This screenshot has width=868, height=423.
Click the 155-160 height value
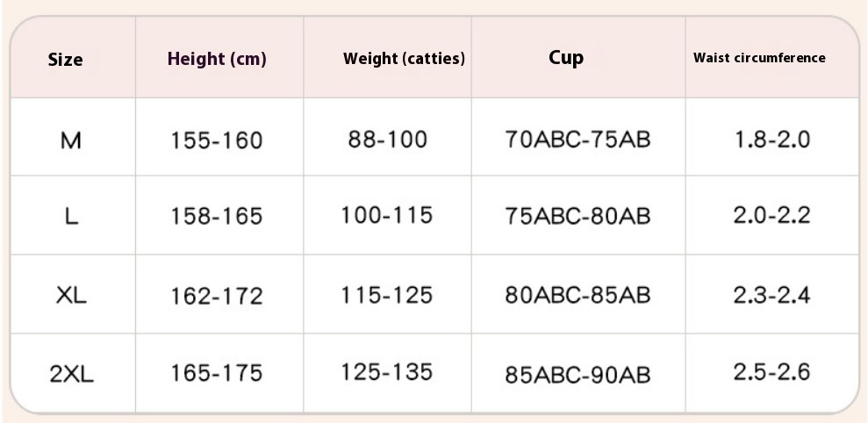click(x=217, y=140)
